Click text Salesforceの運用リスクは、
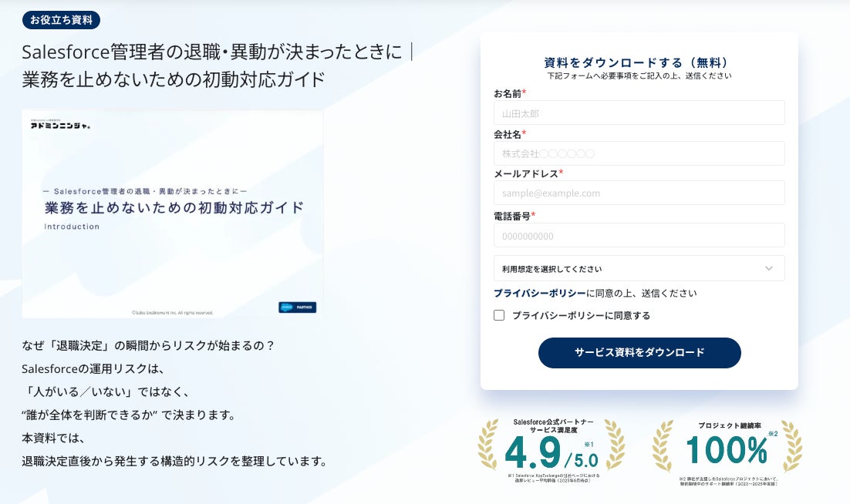 93,368
